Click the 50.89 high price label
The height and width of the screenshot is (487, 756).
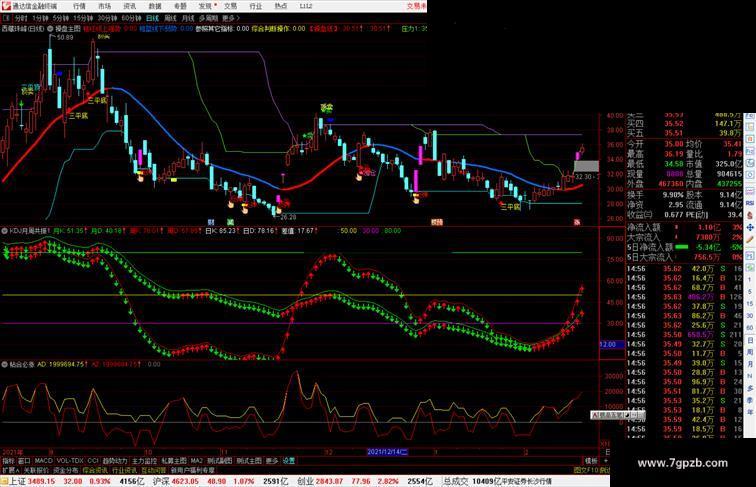pos(65,37)
